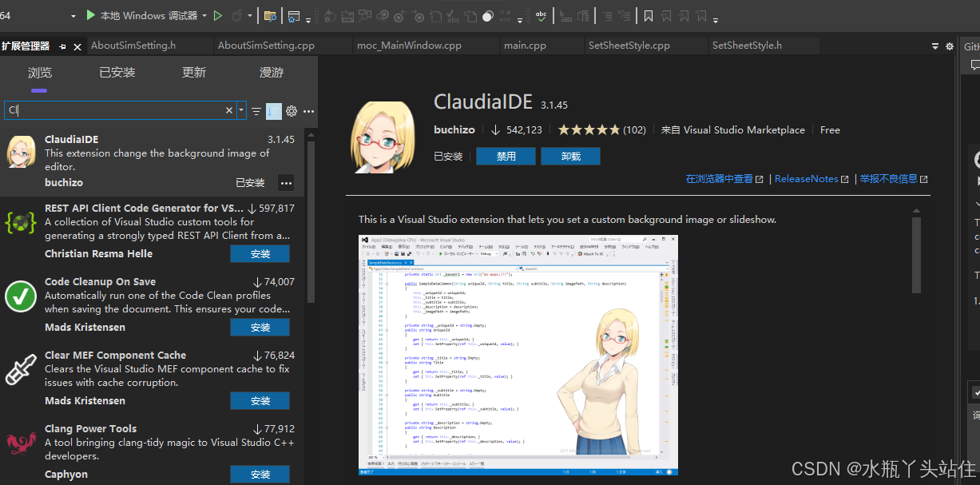Click the toolbar window-with-house icon

coord(293,16)
